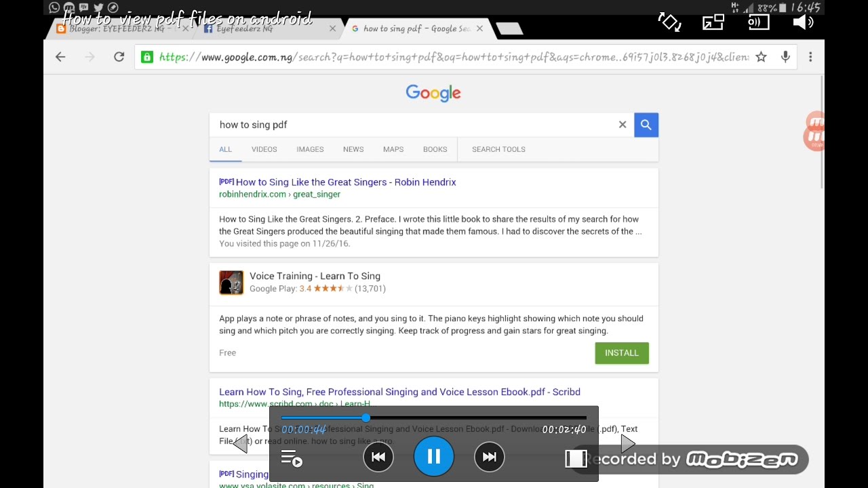Open SEARCH TOOLS options
Image resolution: width=868 pixels, height=488 pixels.
click(x=498, y=149)
